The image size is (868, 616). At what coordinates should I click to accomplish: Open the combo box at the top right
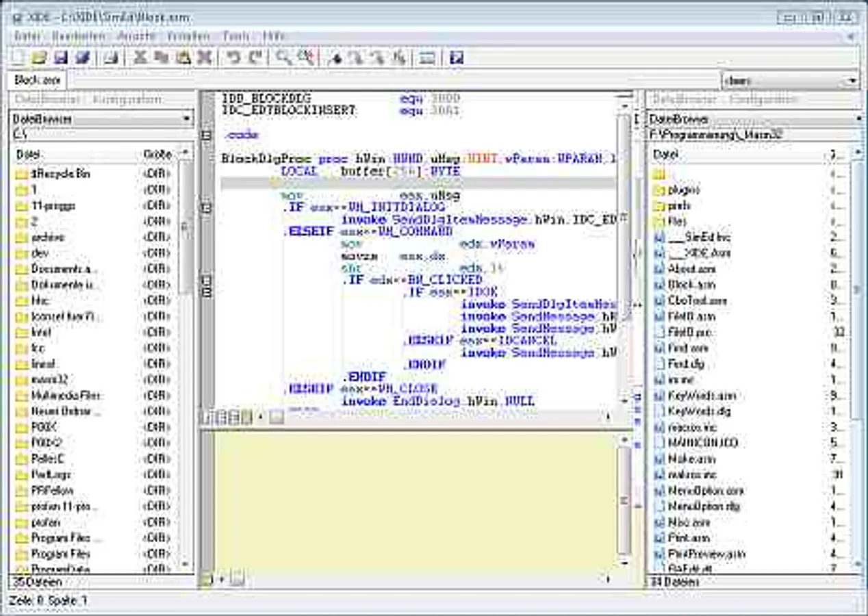[852, 81]
